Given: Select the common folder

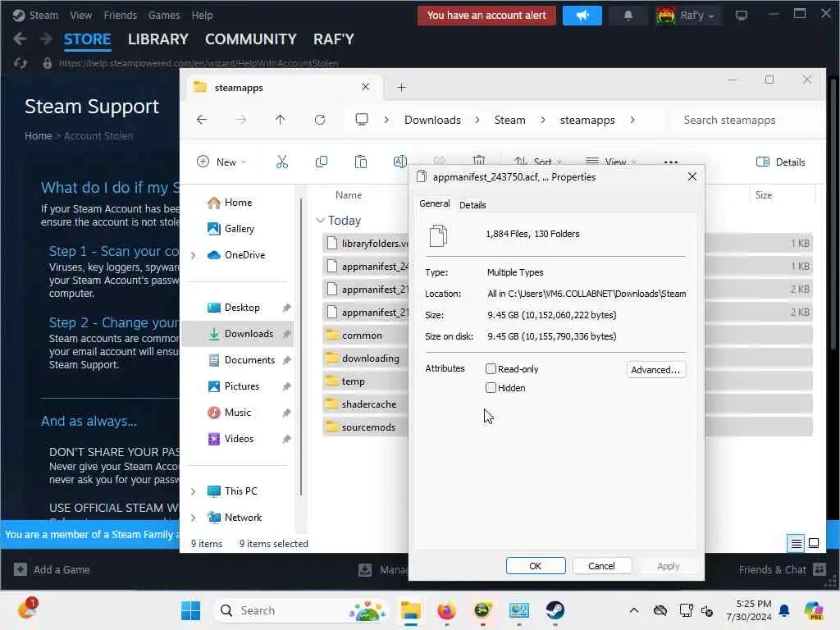Looking at the screenshot, I should (362, 336).
